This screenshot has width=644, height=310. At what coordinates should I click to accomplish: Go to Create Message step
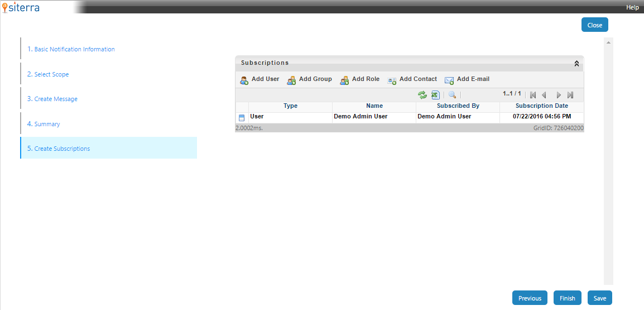point(56,99)
